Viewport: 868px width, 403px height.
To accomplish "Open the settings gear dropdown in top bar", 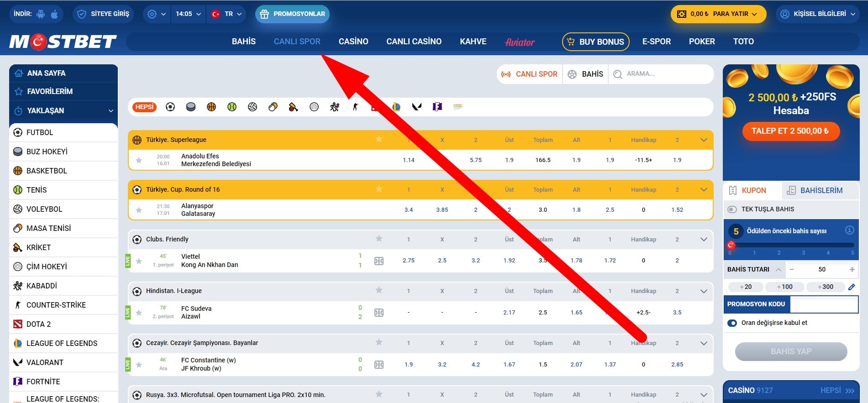I will pos(157,14).
